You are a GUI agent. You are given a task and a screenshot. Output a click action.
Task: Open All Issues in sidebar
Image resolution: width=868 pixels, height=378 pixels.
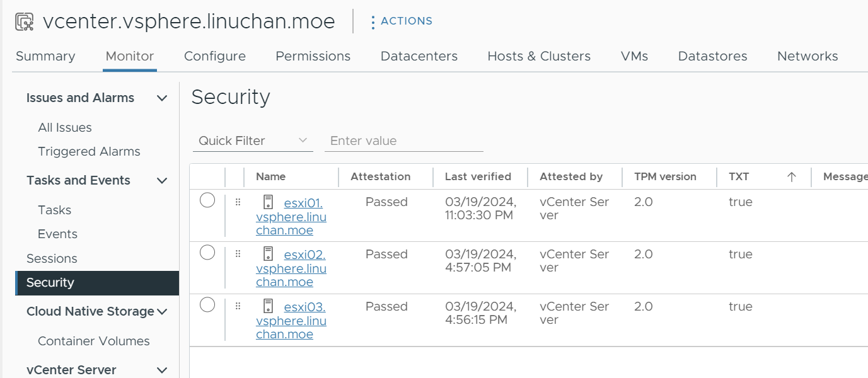pos(65,127)
